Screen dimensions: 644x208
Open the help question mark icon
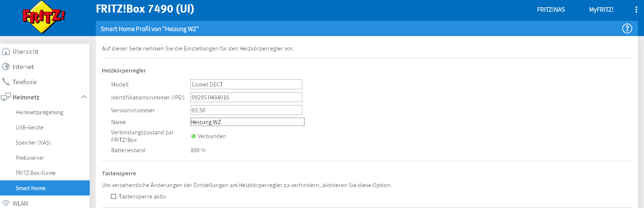pyautogui.click(x=627, y=28)
